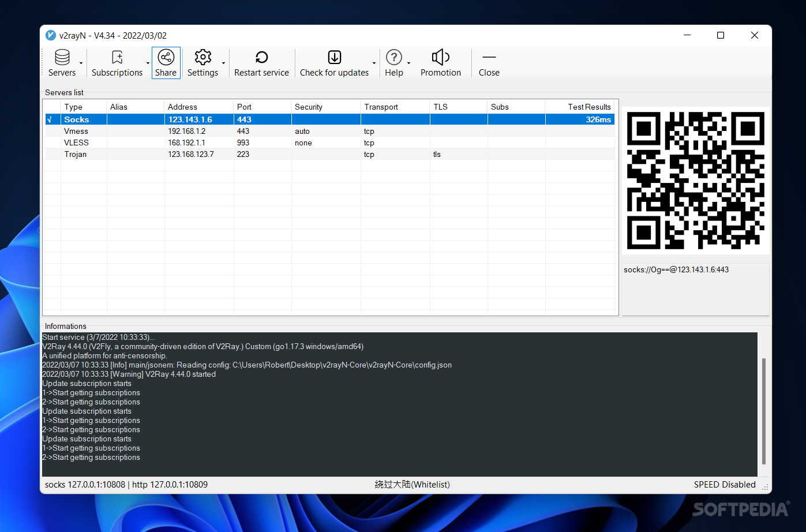The image size is (806, 532).
Task: Click the QR code image
Action: click(x=695, y=180)
